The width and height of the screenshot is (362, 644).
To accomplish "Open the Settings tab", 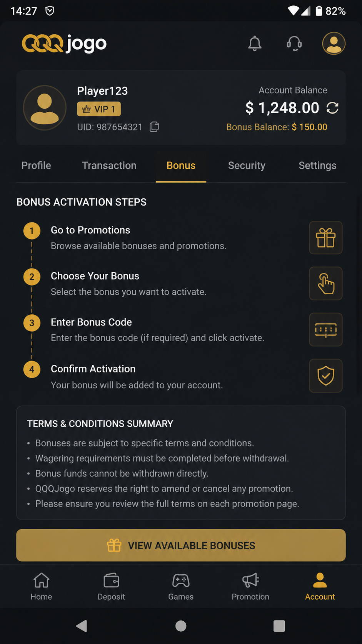I will click(317, 166).
